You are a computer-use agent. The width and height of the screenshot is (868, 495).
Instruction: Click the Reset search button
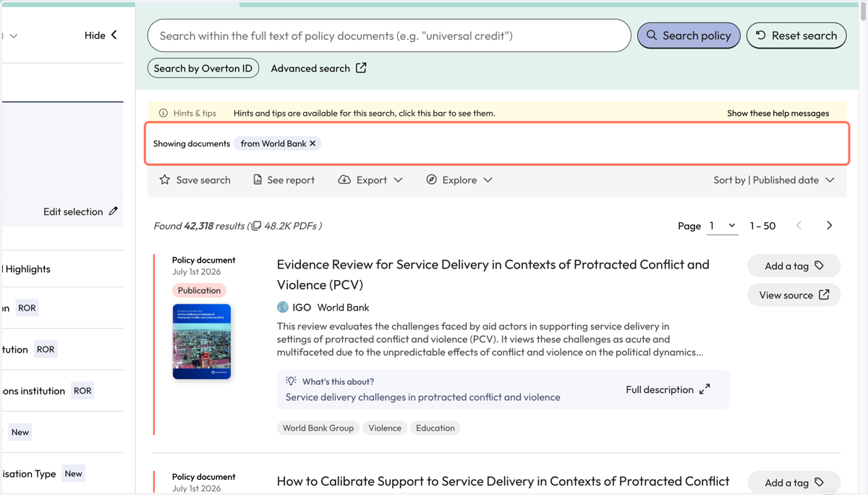[x=796, y=35]
